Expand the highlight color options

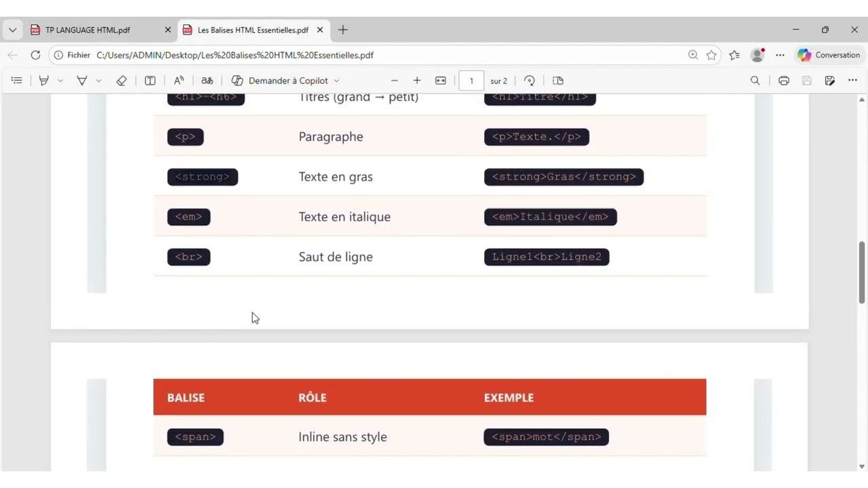60,81
